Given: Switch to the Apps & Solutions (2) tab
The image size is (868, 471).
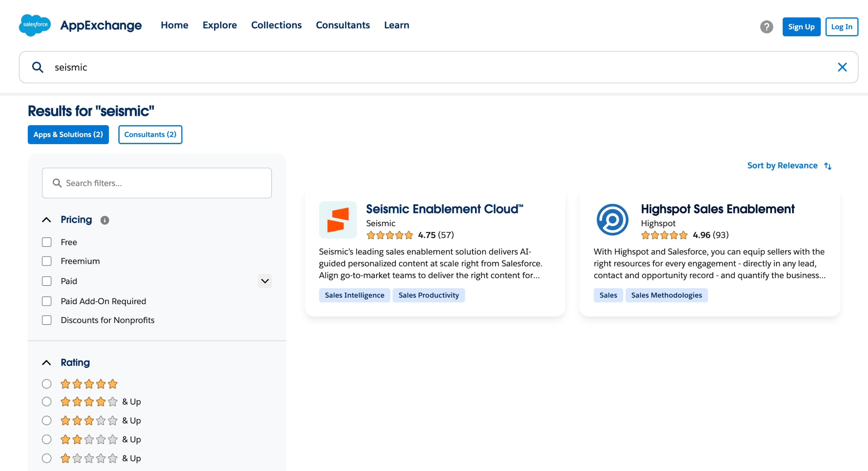Looking at the screenshot, I should [x=68, y=135].
